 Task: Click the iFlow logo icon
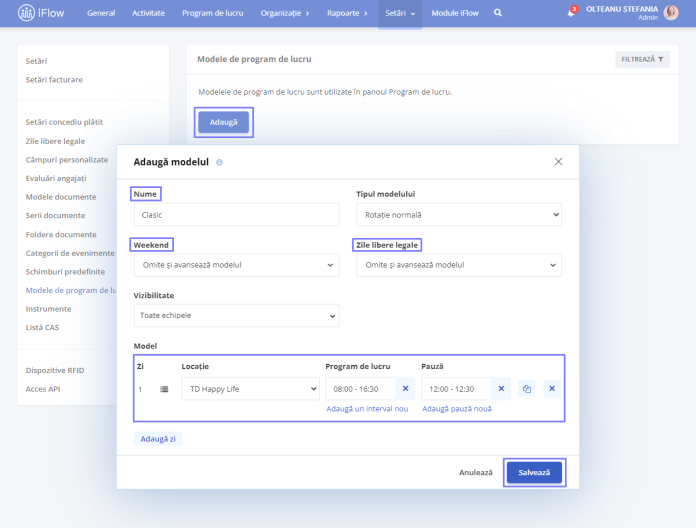pos(26,13)
